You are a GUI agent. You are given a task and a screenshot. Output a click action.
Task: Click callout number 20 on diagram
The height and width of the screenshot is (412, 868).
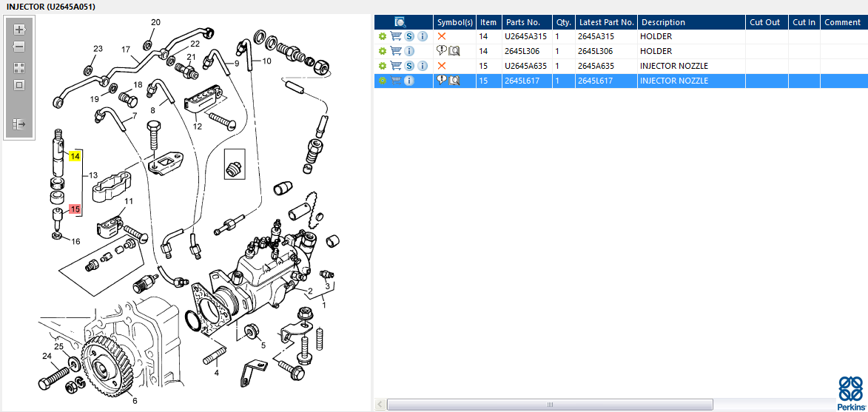(x=155, y=22)
